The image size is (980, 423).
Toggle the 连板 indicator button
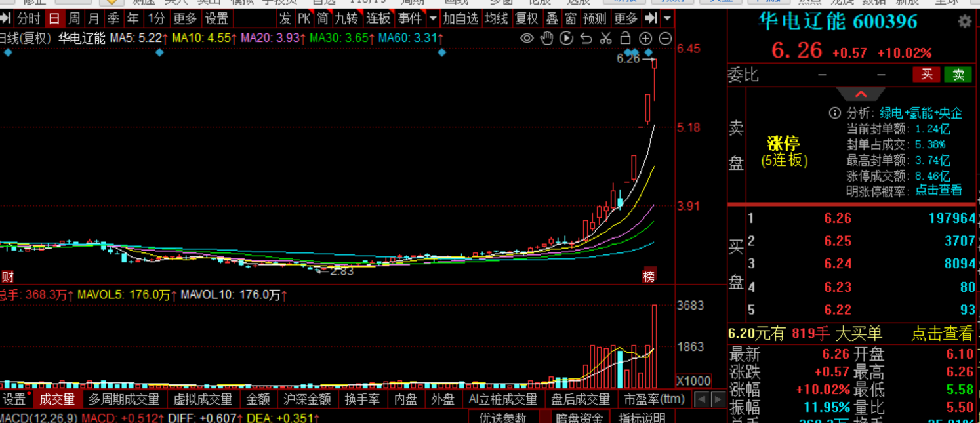[378, 18]
